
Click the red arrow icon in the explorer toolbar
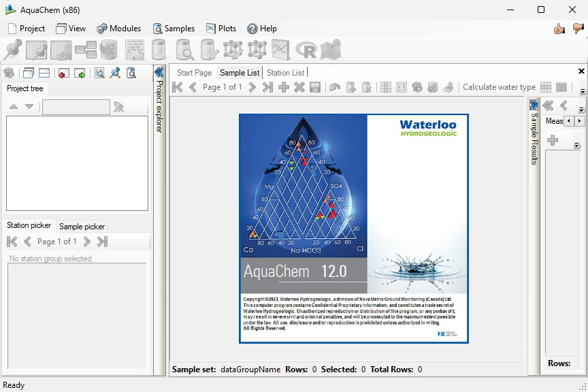(63, 73)
